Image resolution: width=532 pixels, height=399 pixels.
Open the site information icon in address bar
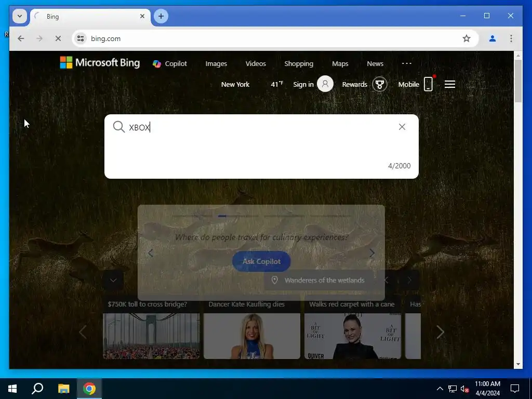tap(81, 38)
